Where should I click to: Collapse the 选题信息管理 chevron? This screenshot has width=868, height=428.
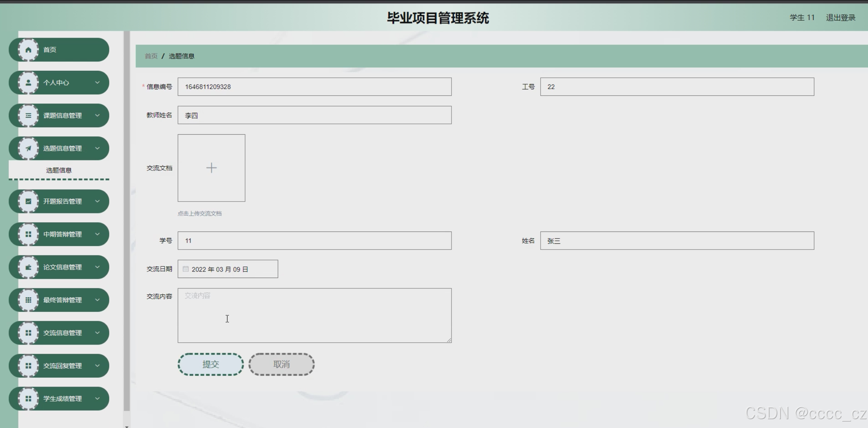tap(97, 148)
